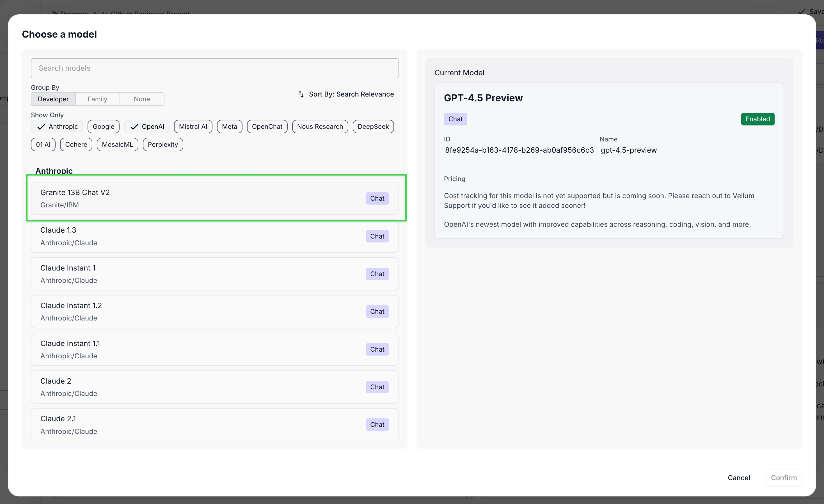The height and width of the screenshot is (504, 824).
Task: Choose the Claude 1.3 model row
Action: click(201, 236)
